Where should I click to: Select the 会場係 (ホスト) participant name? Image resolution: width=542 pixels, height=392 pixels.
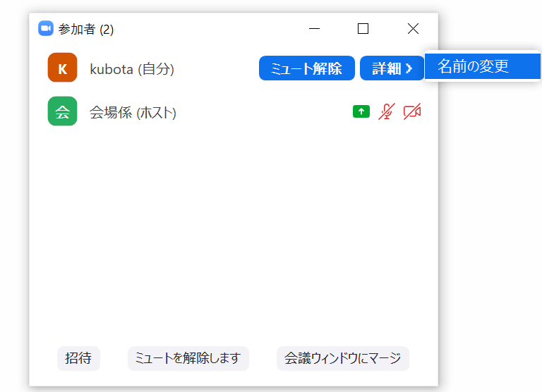133,112
